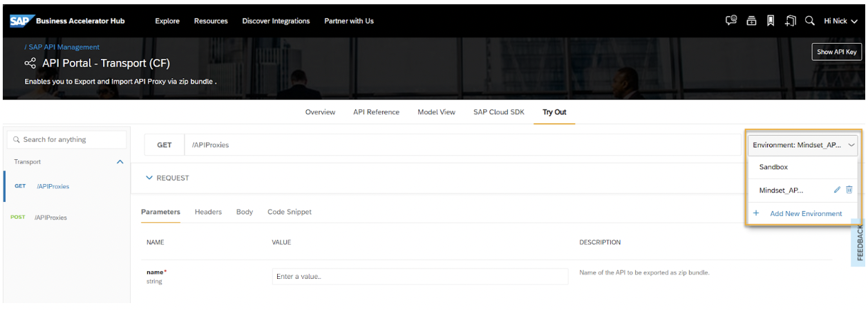Click the name parameter value field
This screenshot has height=310, width=868.
pos(420,276)
